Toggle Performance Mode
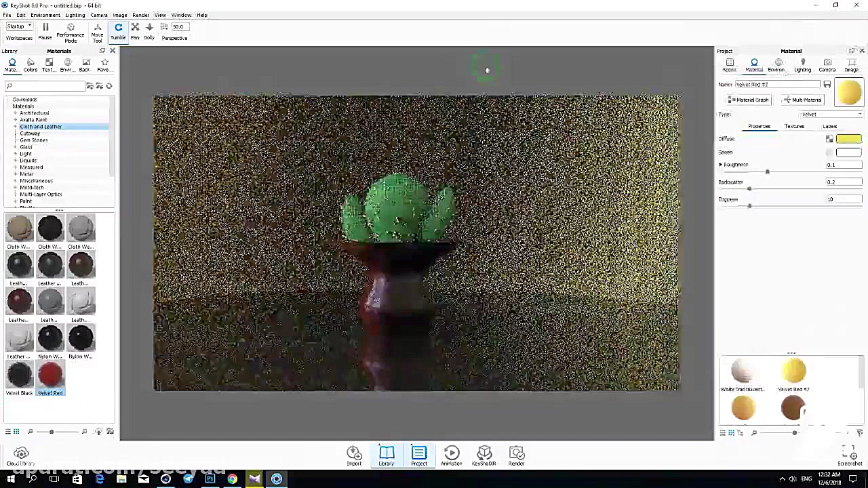Screen dimensions: 868x488 tap(71, 33)
